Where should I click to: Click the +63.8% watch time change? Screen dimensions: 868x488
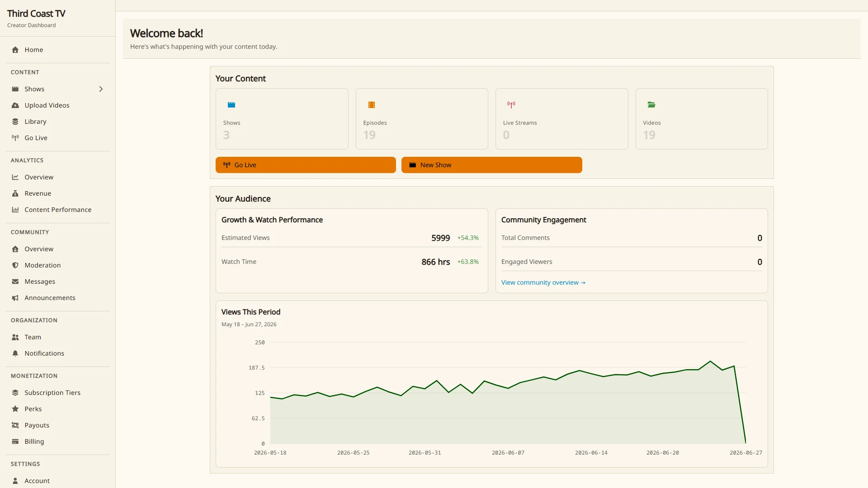coord(468,262)
